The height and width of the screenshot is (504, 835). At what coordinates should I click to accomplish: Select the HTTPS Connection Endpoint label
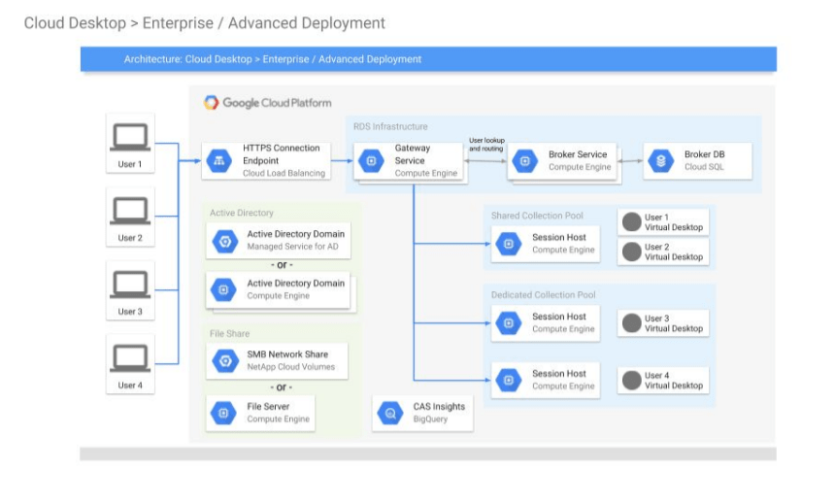[282, 154]
